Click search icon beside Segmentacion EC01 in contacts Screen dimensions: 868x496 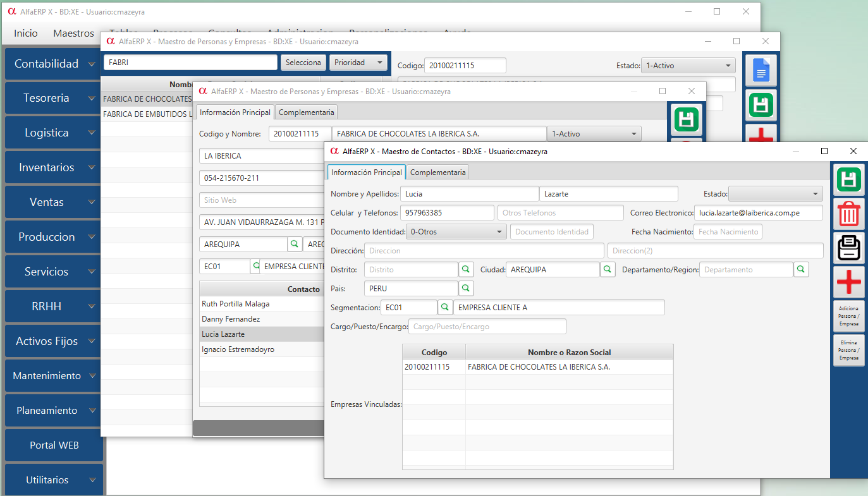click(445, 308)
